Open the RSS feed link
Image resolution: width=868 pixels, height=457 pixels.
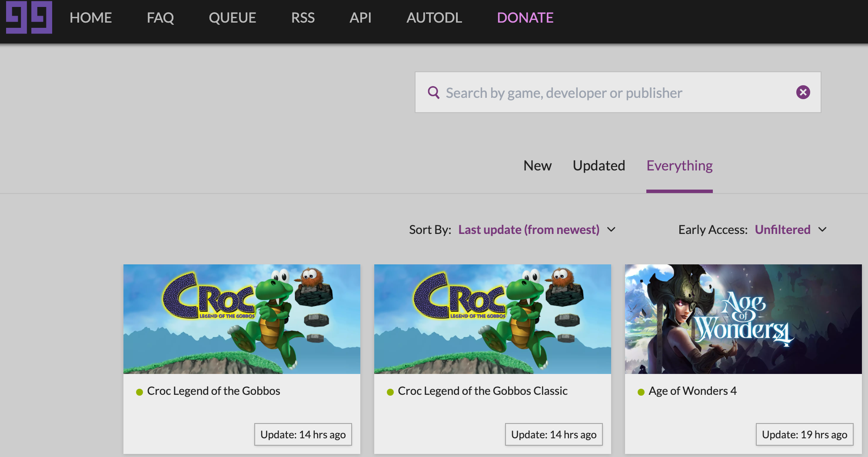303,18
